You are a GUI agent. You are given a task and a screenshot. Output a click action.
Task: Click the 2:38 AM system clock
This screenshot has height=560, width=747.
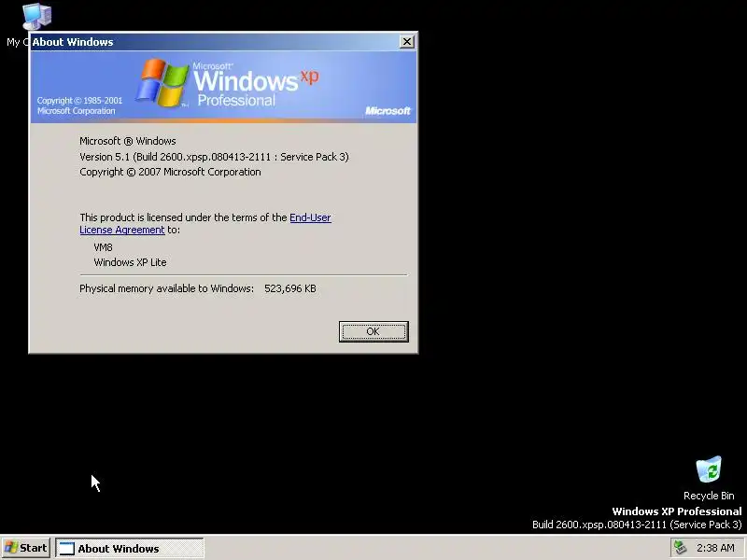(715, 548)
